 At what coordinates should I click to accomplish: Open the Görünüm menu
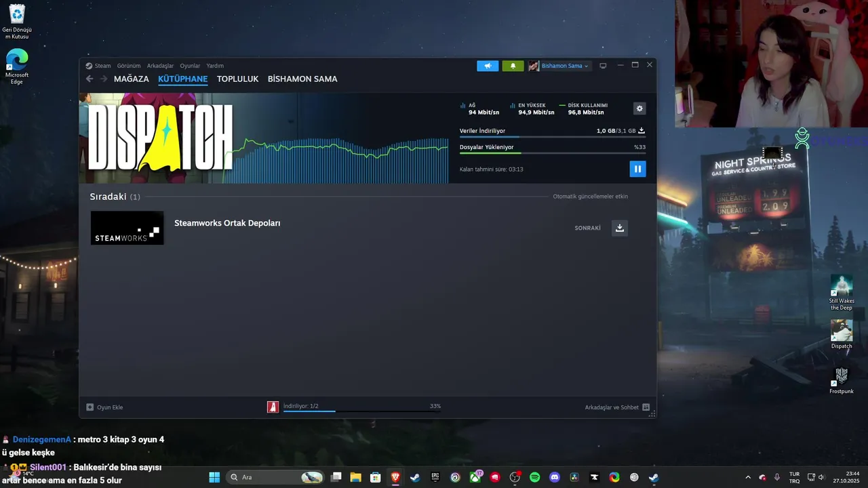pyautogui.click(x=129, y=66)
